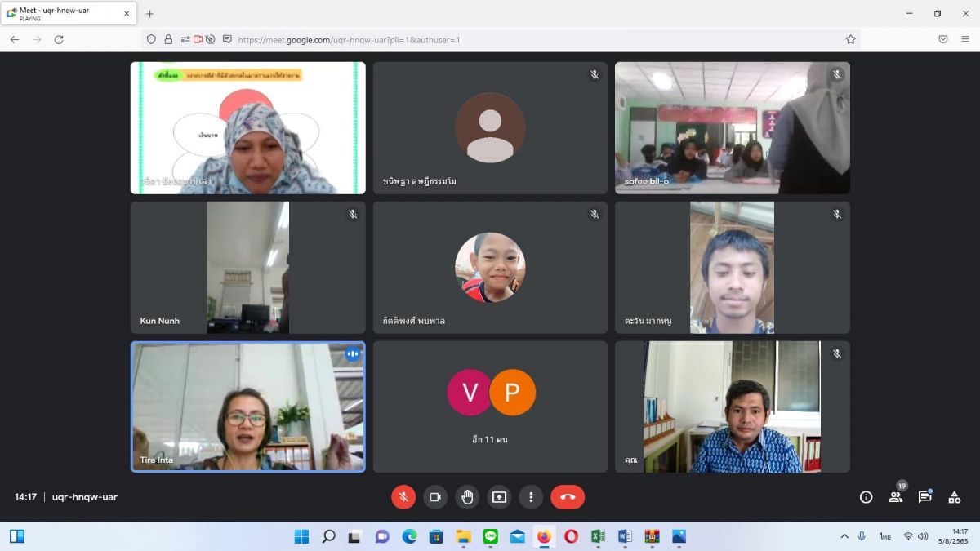Raise your hand in the meeting
Image resolution: width=980 pixels, height=551 pixels.
pos(467,497)
